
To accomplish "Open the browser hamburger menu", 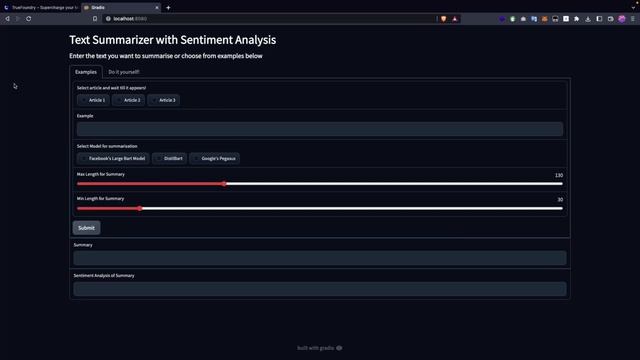I will tap(633, 19).
